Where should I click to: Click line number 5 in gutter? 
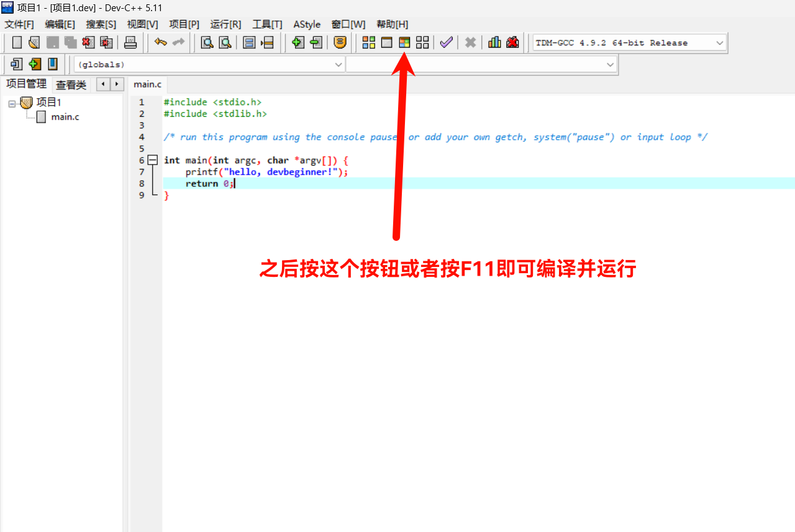[x=142, y=149]
